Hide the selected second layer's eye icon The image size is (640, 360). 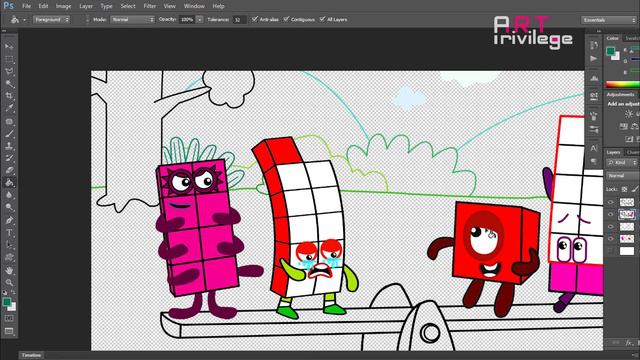pyautogui.click(x=611, y=214)
